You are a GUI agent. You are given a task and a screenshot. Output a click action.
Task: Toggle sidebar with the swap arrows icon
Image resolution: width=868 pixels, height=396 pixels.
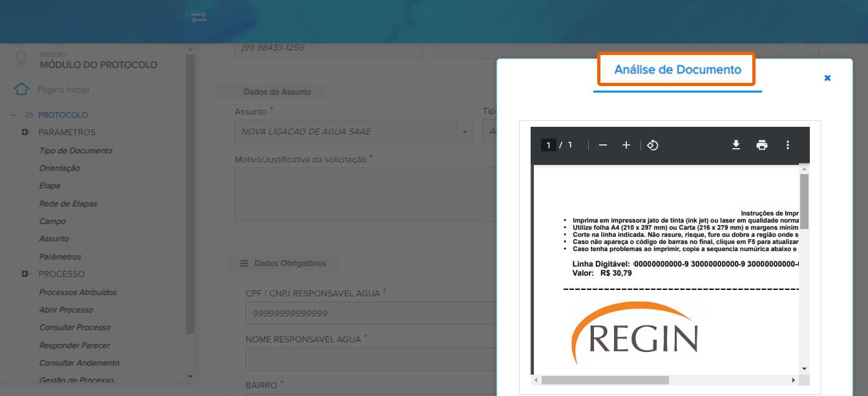(x=199, y=17)
